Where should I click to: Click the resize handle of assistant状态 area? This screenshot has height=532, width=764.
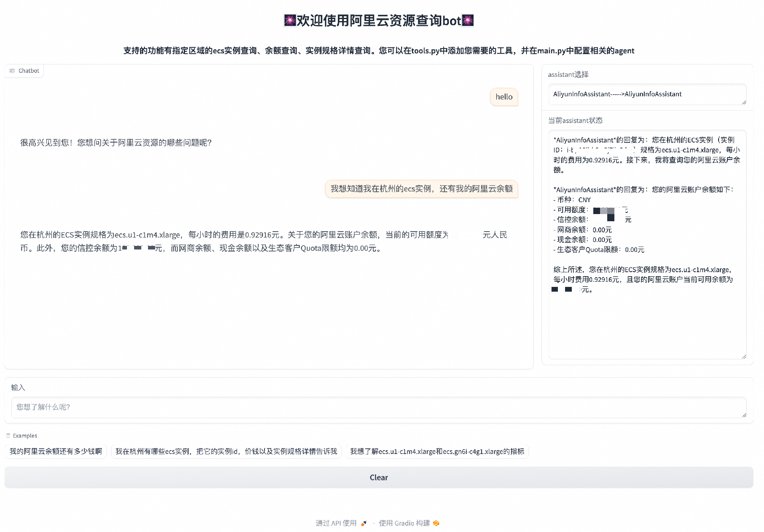(x=744, y=356)
